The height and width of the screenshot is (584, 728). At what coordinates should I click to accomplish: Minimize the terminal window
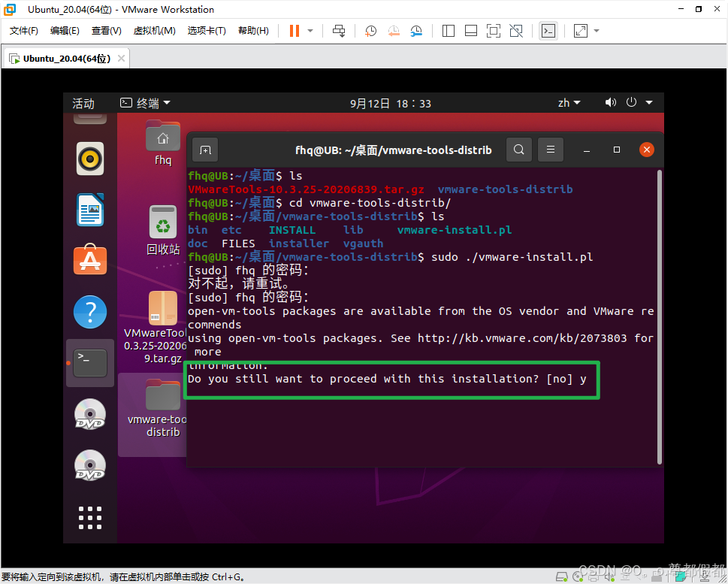click(587, 150)
